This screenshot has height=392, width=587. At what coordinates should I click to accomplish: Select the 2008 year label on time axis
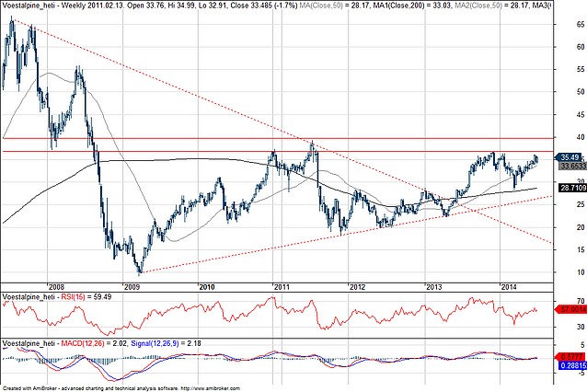56,287
